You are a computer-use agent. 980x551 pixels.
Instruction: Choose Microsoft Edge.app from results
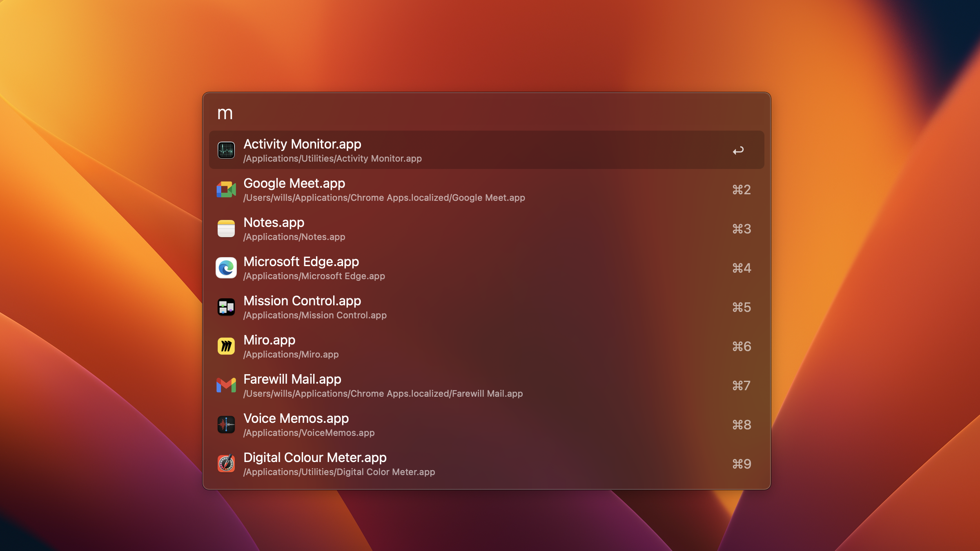click(x=301, y=262)
